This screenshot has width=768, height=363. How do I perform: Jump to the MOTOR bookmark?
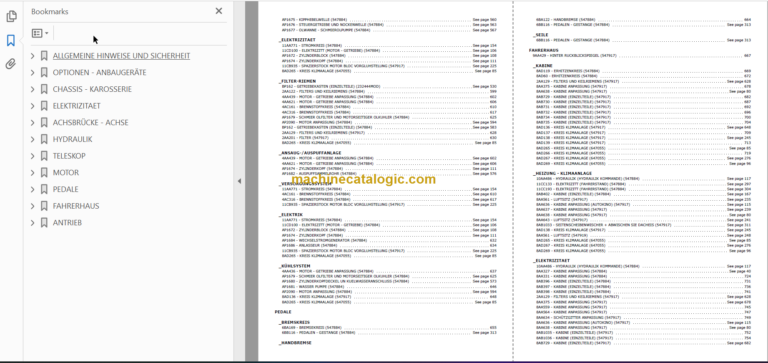click(66, 172)
